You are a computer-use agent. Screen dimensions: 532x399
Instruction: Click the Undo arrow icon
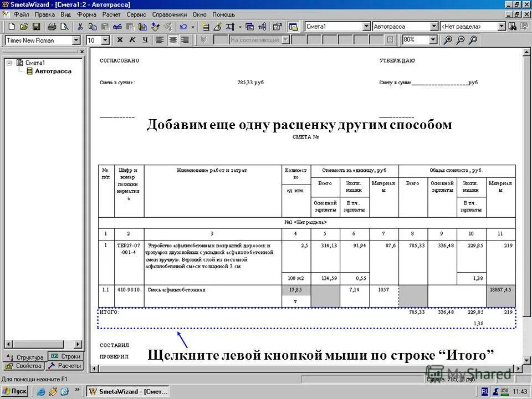click(183, 27)
